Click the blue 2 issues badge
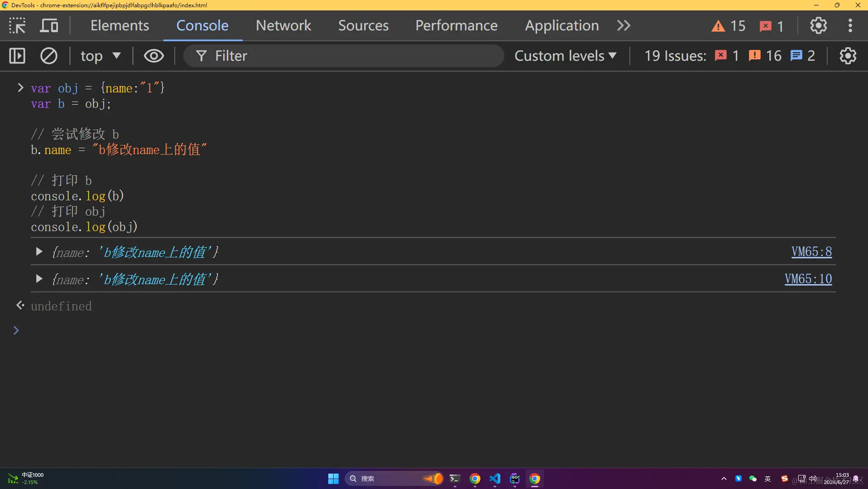Image resolution: width=868 pixels, height=489 pixels. [x=802, y=56]
